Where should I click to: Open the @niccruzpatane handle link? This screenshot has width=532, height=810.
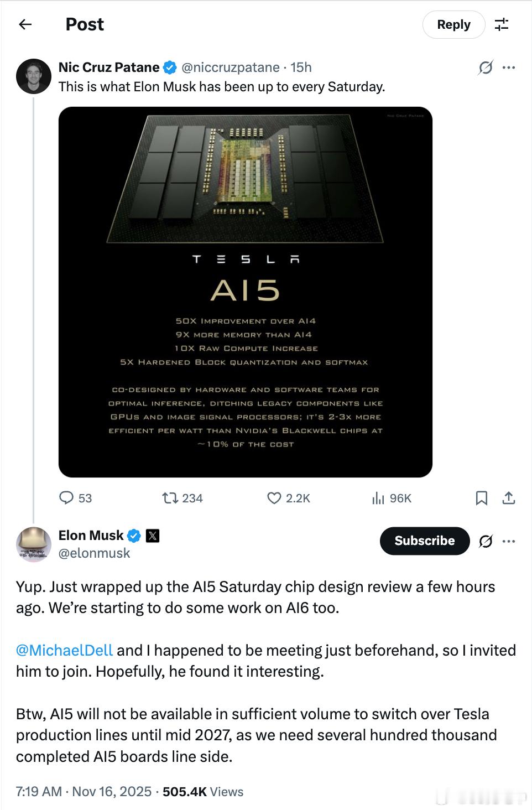[230, 67]
